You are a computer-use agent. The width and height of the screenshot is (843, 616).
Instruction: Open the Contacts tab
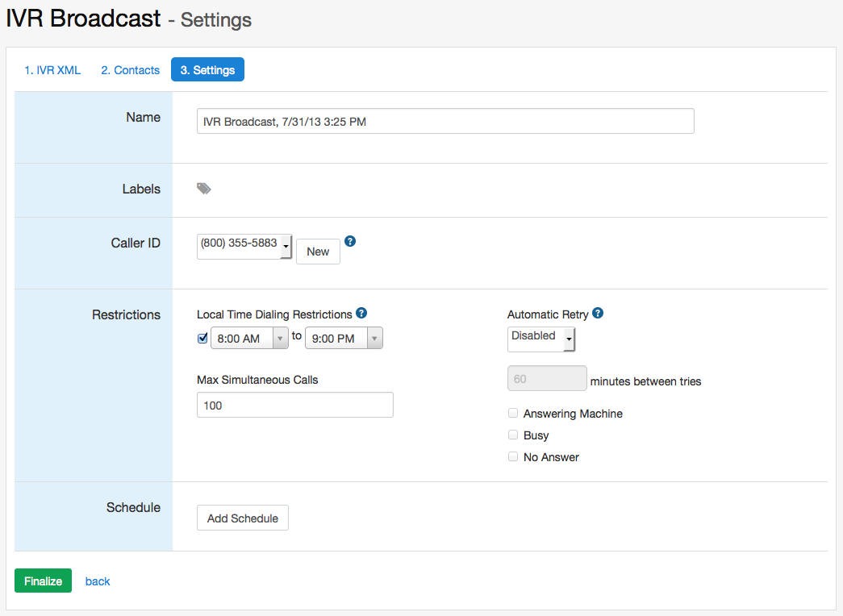click(x=129, y=70)
